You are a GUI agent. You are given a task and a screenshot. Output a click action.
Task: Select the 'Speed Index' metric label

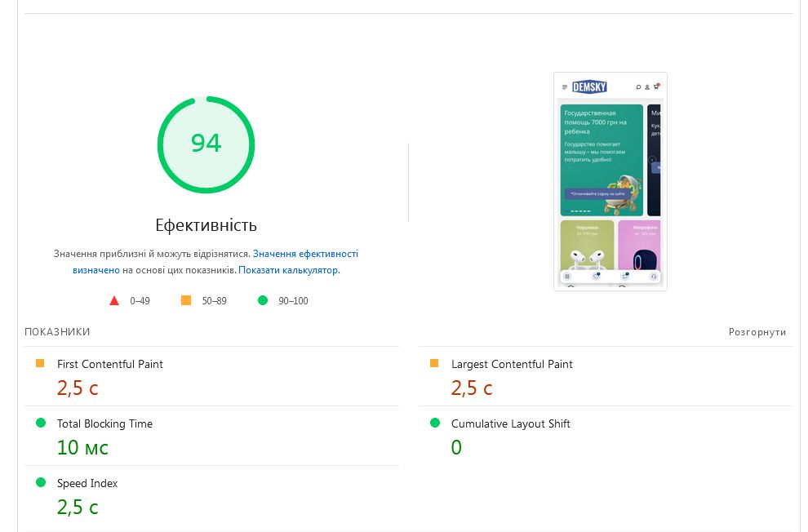click(x=87, y=484)
